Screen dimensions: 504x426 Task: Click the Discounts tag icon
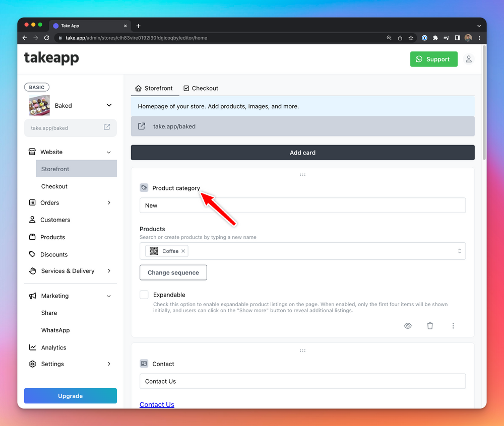[32, 254]
